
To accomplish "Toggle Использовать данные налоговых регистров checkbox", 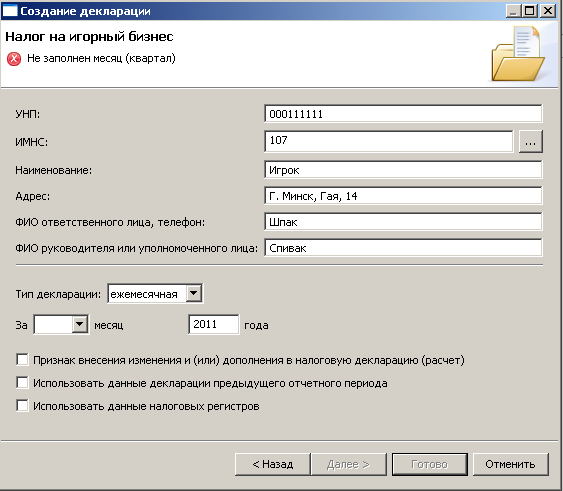I will click(22, 406).
